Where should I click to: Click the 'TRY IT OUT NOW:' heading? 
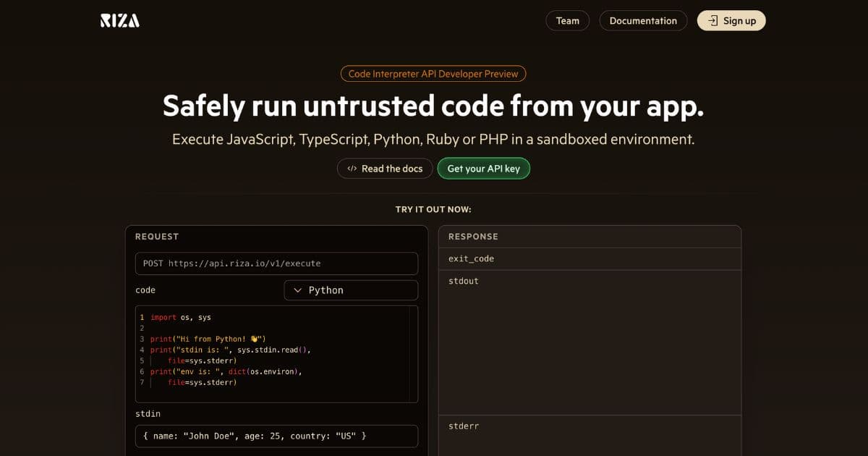433,209
